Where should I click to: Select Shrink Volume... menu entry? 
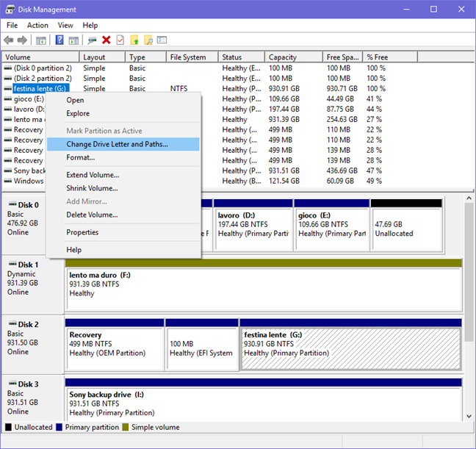pyautogui.click(x=123, y=188)
